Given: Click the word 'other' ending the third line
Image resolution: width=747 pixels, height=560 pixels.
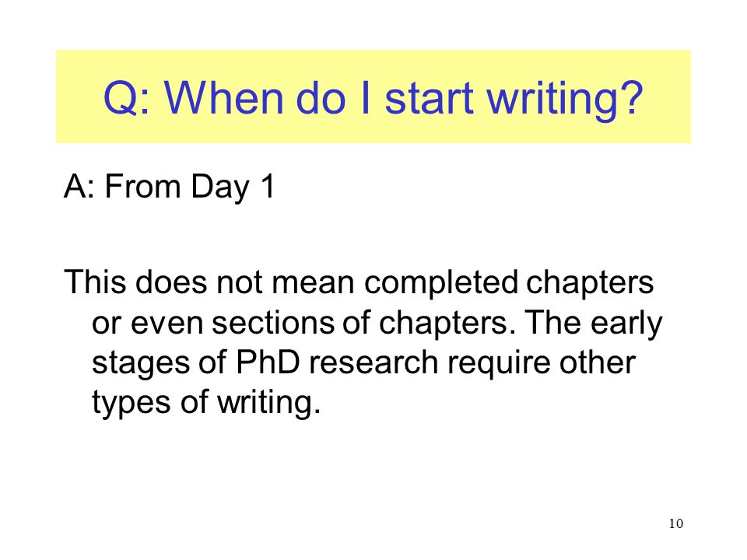Looking at the screenshot, I should [x=598, y=362].
